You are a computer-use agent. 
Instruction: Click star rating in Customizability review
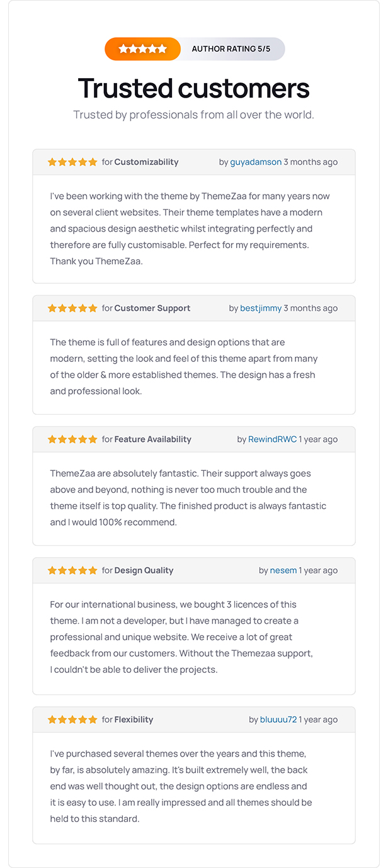click(x=72, y=162)
